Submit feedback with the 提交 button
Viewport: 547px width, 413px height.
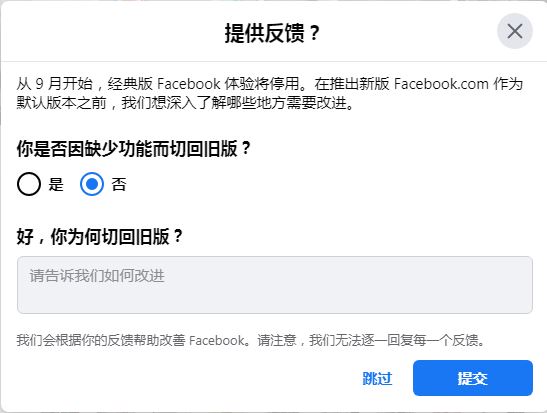473,378
